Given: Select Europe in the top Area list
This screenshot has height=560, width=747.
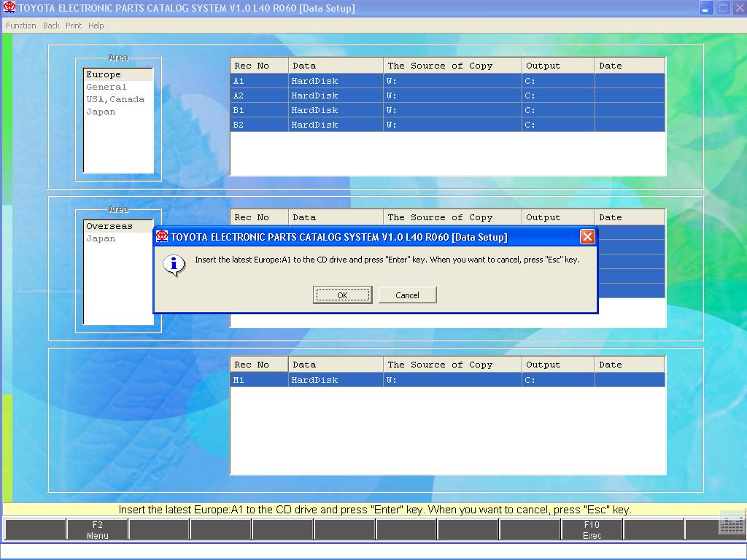Looking at the screenshot, I should tap(104, 74).
